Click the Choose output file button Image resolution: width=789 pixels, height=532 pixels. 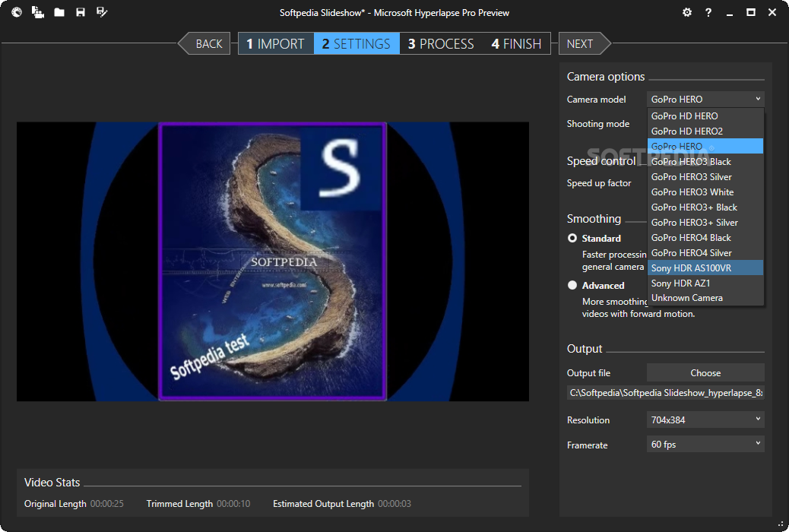tap(705, 372)
